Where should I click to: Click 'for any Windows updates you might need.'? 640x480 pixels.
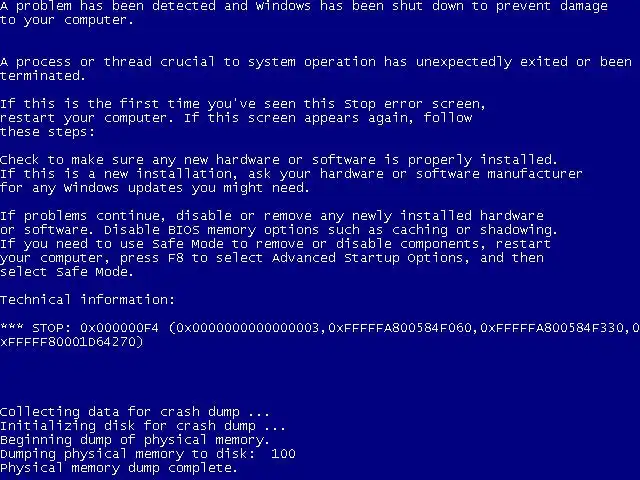[x=155, y=188]
